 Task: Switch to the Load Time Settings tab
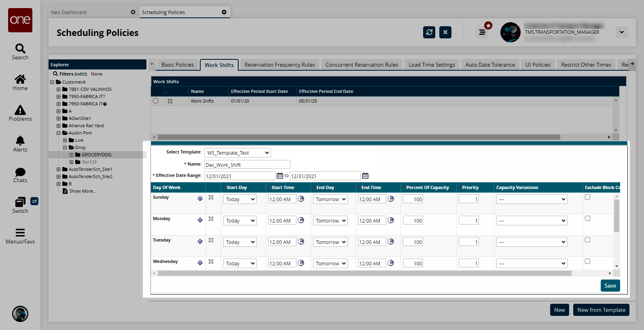(432, 65)
